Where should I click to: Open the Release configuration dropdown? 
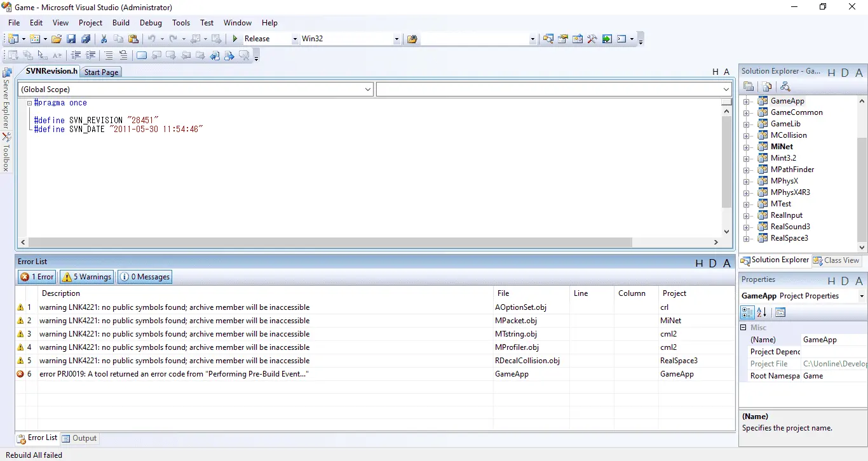pyautogui.click(x=295, y=39)
